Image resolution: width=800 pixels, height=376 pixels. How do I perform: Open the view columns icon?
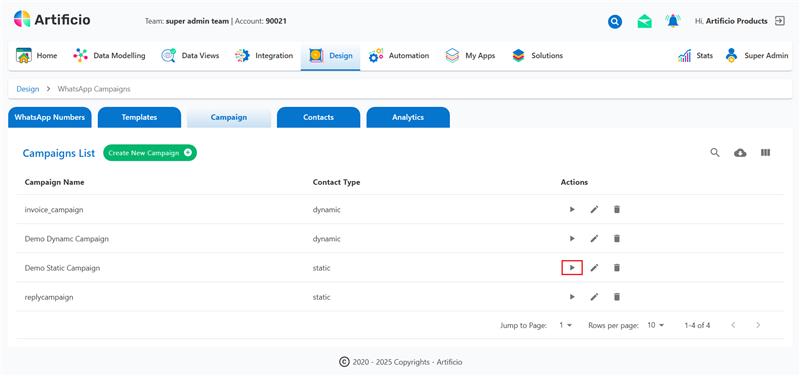click(x=765, y=153)
